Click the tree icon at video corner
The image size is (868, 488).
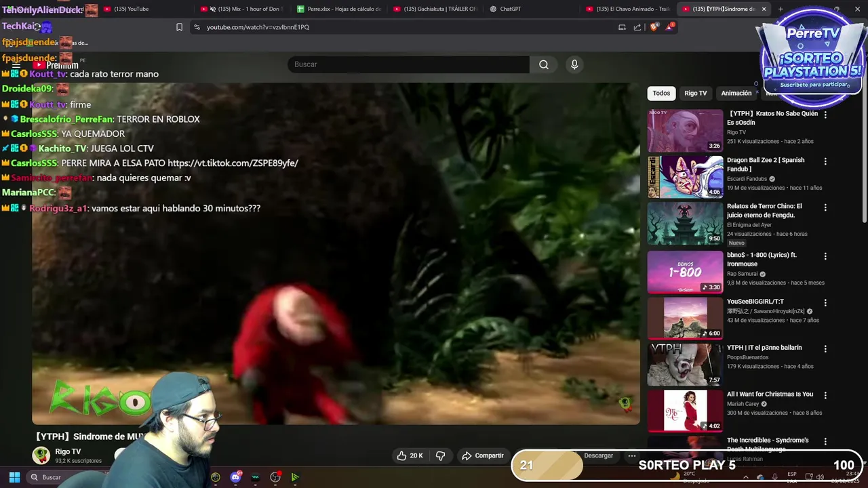tap(625, 404)
